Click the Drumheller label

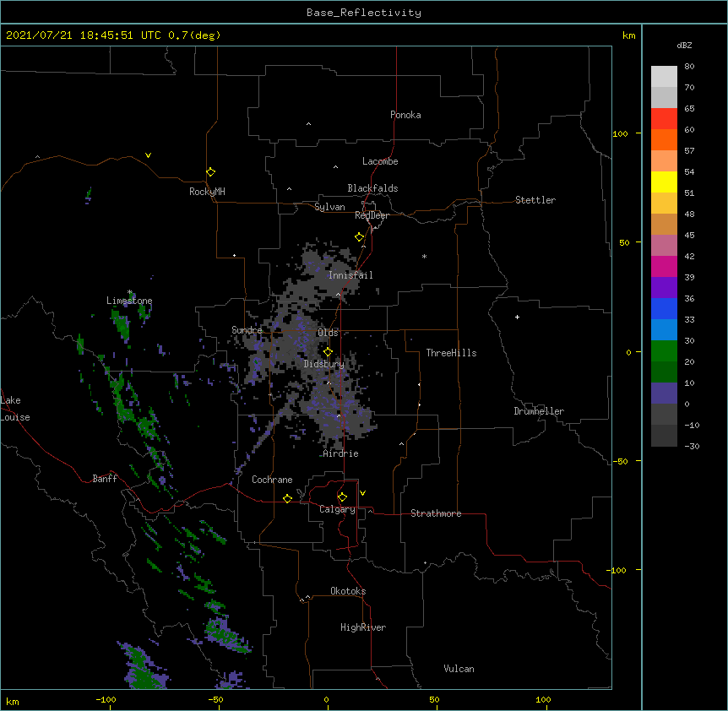539,411
